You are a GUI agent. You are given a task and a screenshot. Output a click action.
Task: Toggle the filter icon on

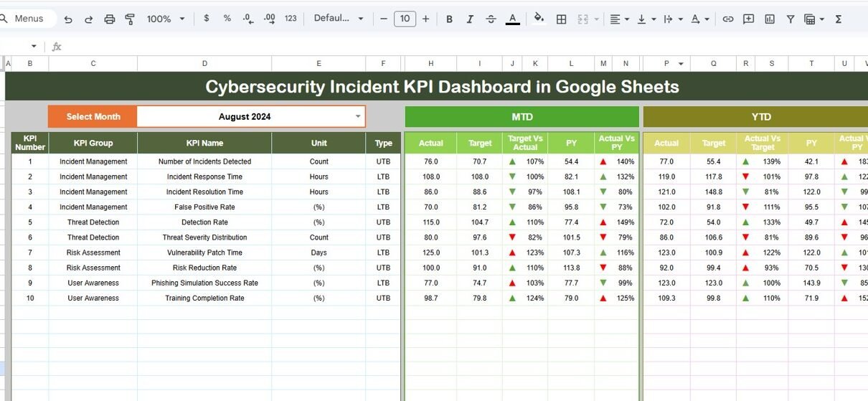[x=791, y=19]
